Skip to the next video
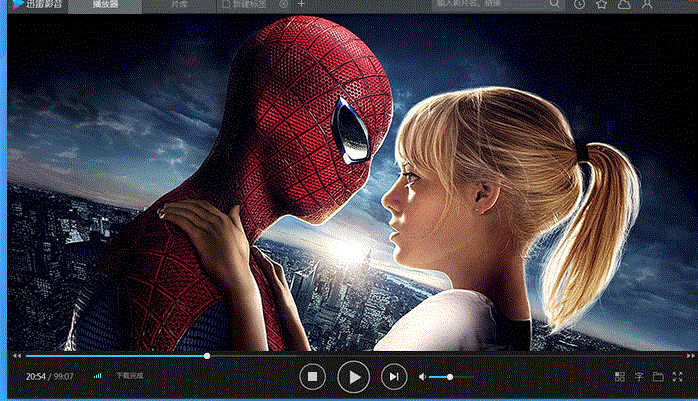The image size is (698, 401). coord(394,377)
